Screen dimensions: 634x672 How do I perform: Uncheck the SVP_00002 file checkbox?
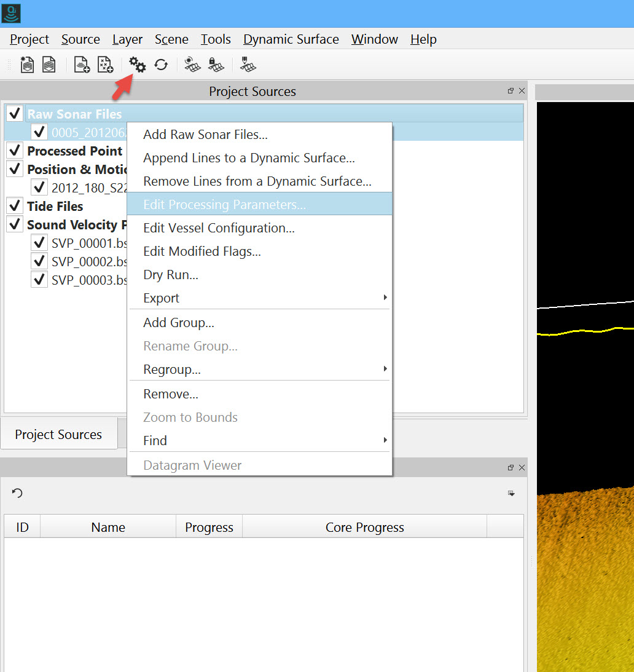point(39,261)
